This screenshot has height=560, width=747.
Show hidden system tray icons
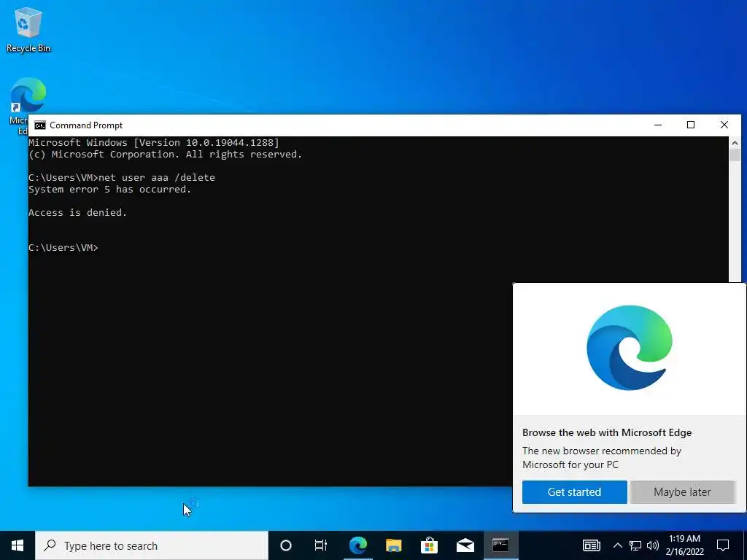point(617,545)
